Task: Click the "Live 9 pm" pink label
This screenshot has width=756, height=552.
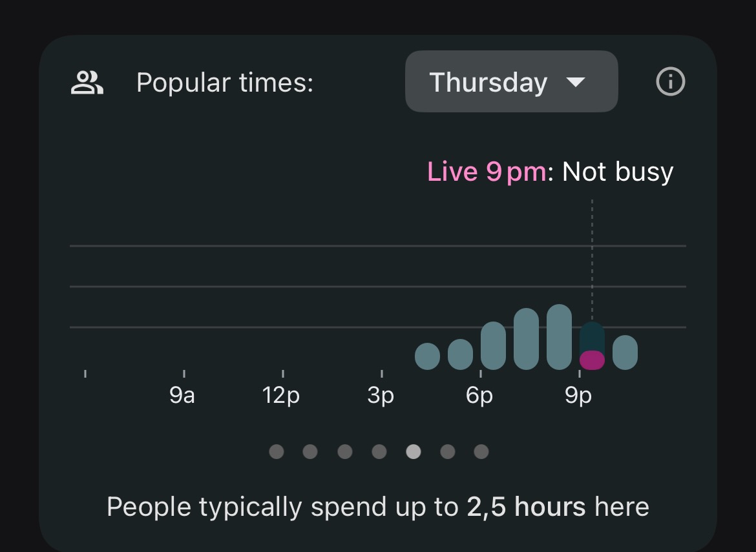Action: coord(486,172)
